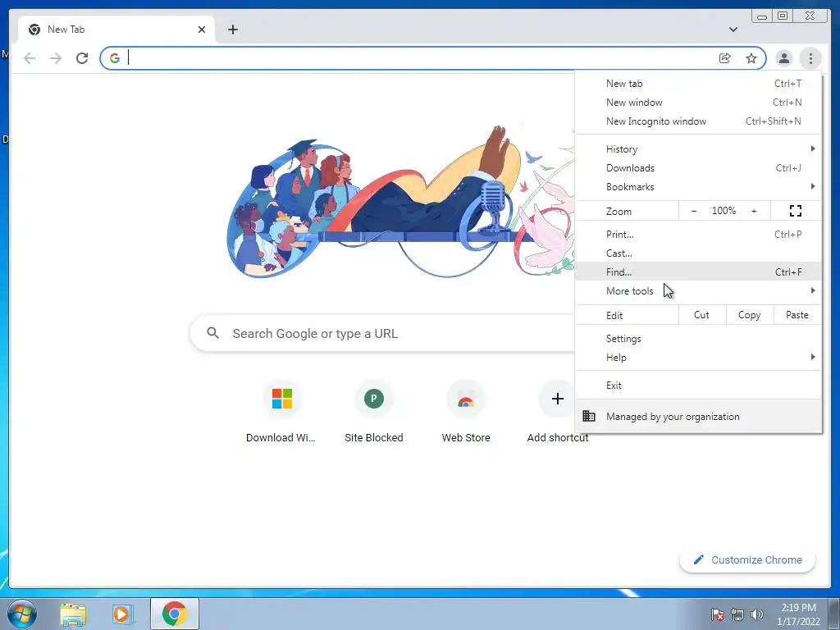
Task: Click the taskbar clock showing 2:19 PM
Action: click(798, 614)
